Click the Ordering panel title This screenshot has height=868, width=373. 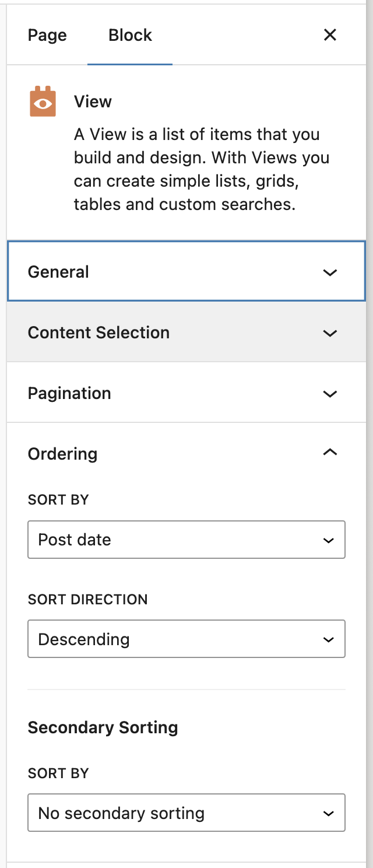pos(62,454)
